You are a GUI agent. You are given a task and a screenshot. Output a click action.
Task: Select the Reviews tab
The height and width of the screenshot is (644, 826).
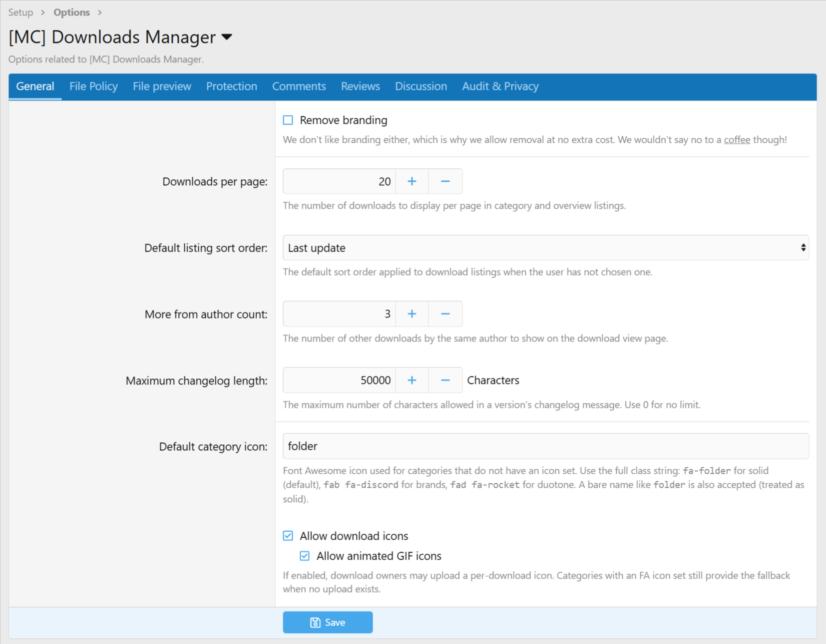361,86
